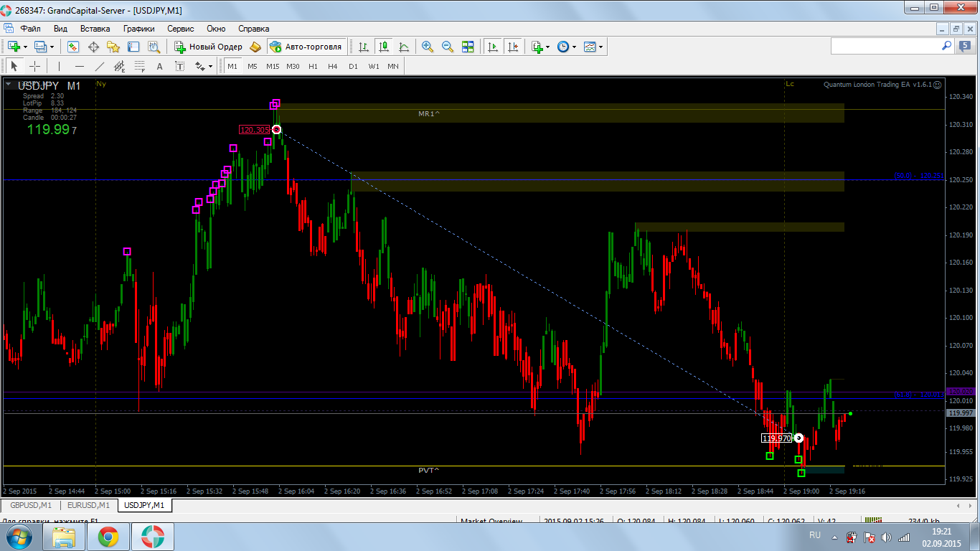Open the Market Watch window icon
Image resolution: width=980 pixels, height=551 pixels.
pyautogui.click(x=73, y=47)
